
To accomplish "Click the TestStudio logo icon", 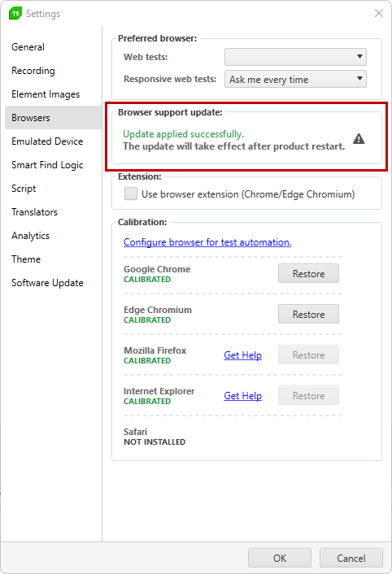I will point(15,14).
